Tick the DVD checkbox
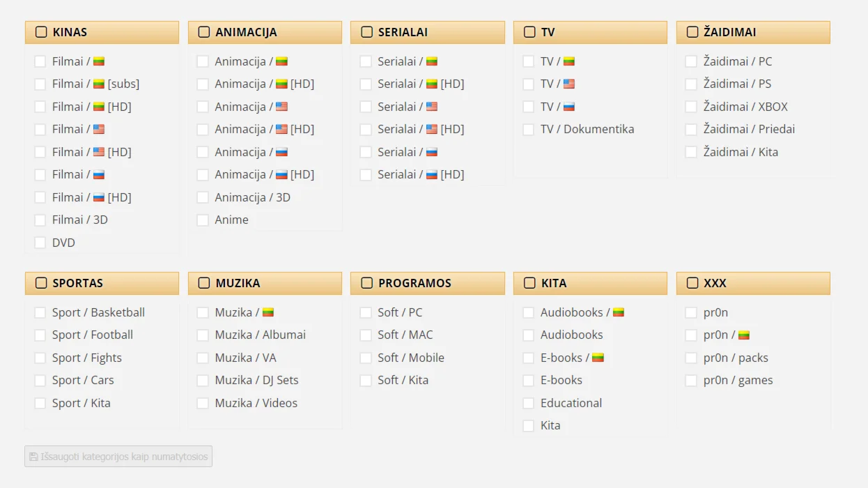 pos(40,243)
